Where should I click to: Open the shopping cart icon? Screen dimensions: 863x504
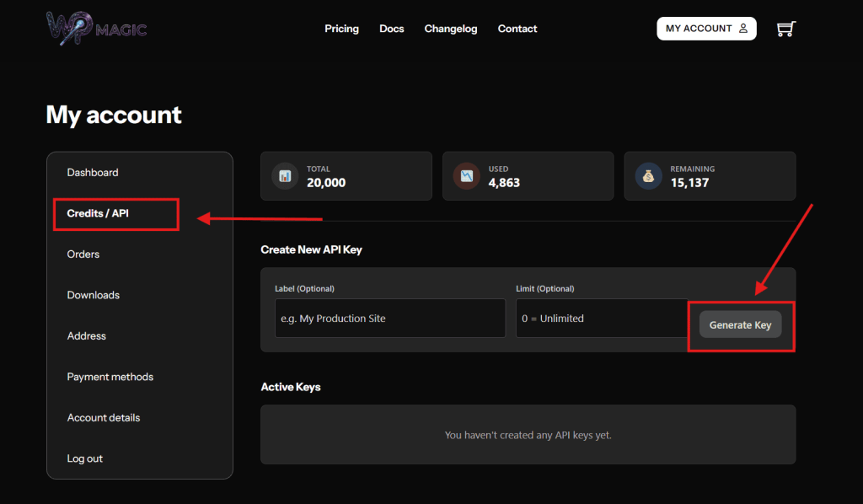coord(785,29)
